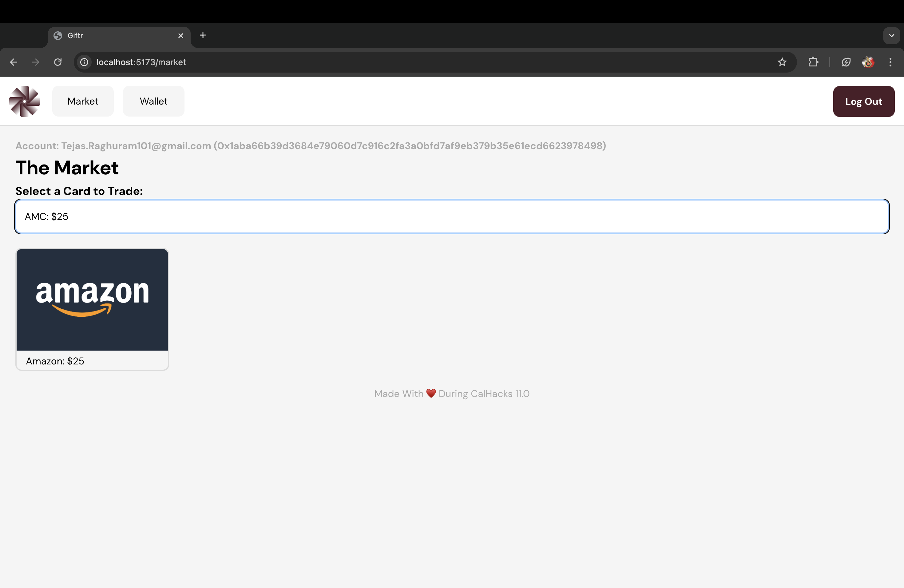Expand the tab search chevron
The width and height of the screenshot is (904, 588).
tap(891, 35)
